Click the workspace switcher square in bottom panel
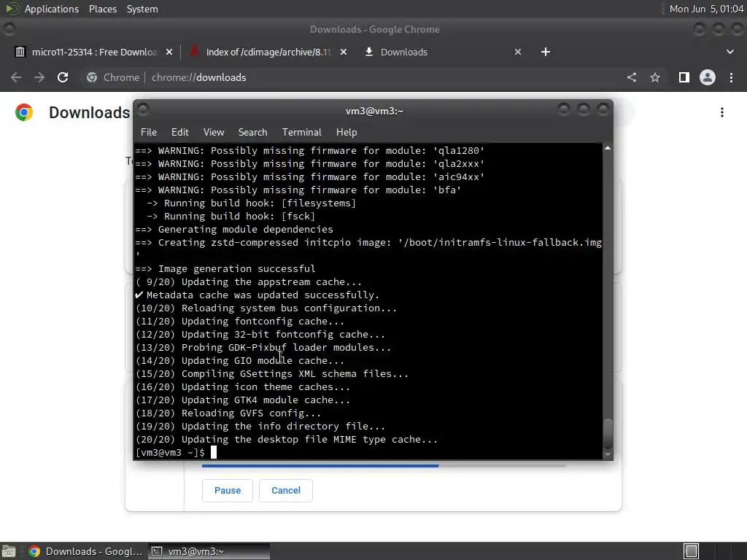This screenshot has height=560, width=747. (x=692, y=551)
